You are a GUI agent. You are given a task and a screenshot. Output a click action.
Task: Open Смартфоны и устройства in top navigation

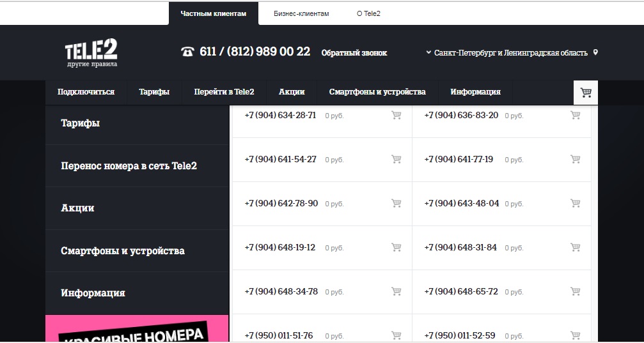[x=377, y=92]
